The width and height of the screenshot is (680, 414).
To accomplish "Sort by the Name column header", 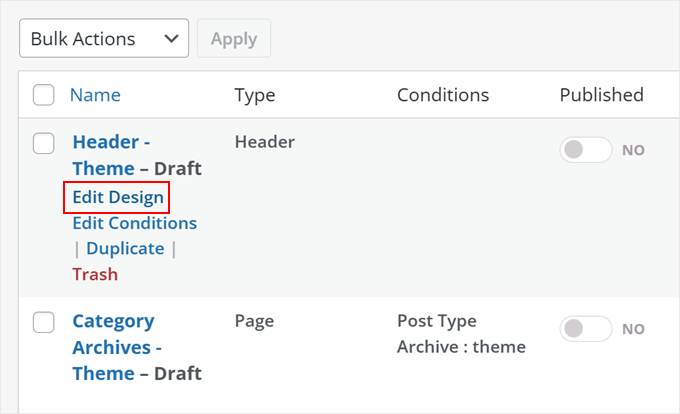I will coord(95,95).
